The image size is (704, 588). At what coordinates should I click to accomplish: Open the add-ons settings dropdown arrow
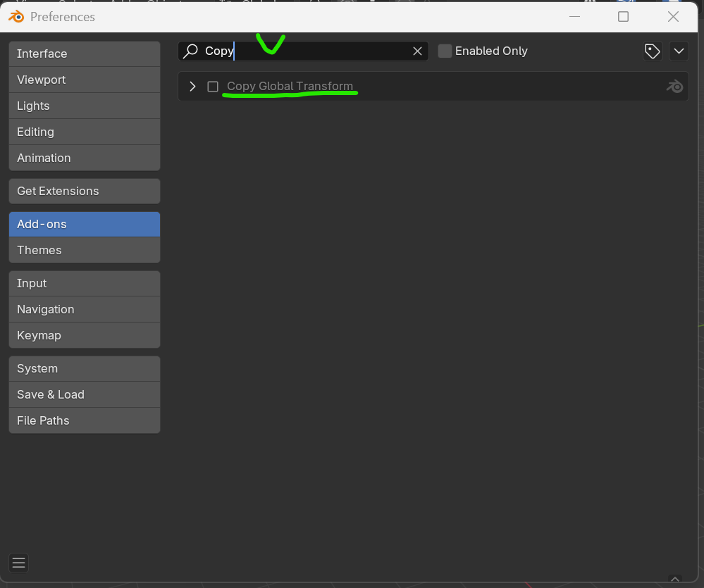pyautogui.click(x=679, y=51)
